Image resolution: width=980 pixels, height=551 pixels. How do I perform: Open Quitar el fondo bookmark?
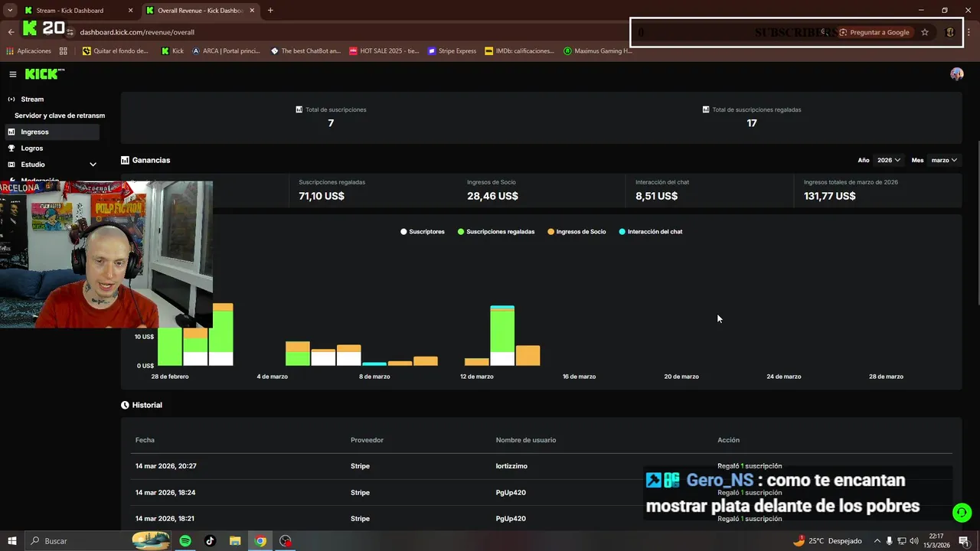pyautogui.click(x=115, y=51)
